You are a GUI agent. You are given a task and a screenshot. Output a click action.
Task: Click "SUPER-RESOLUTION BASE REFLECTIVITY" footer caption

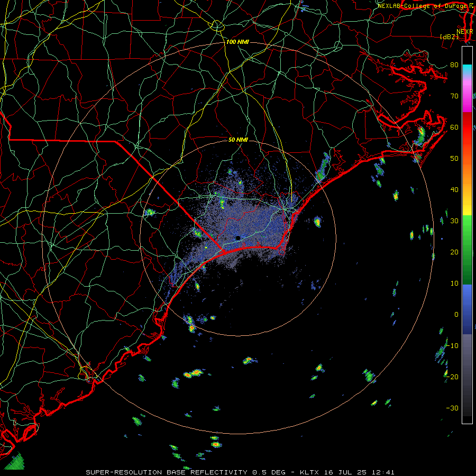[167, 472]
